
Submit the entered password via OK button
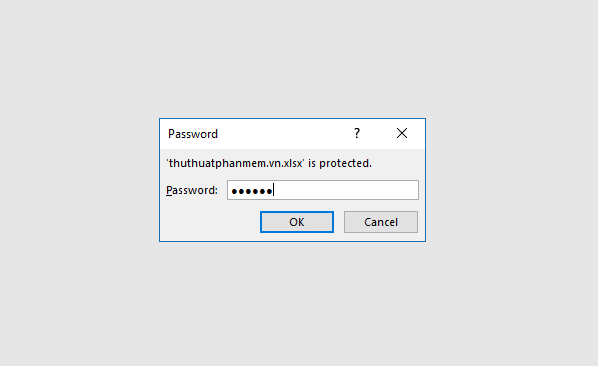[x=297, y=222]
